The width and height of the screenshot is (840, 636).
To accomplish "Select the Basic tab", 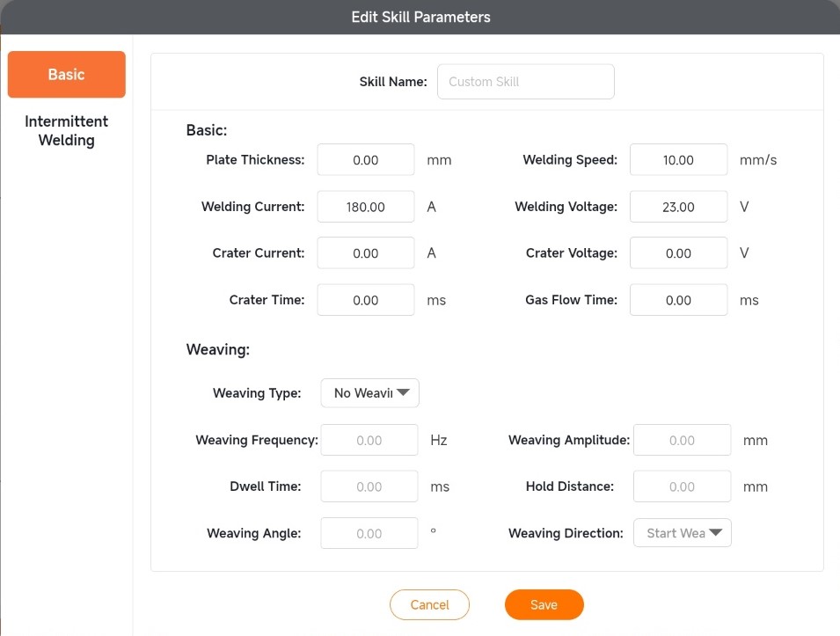I will [66, 75].
